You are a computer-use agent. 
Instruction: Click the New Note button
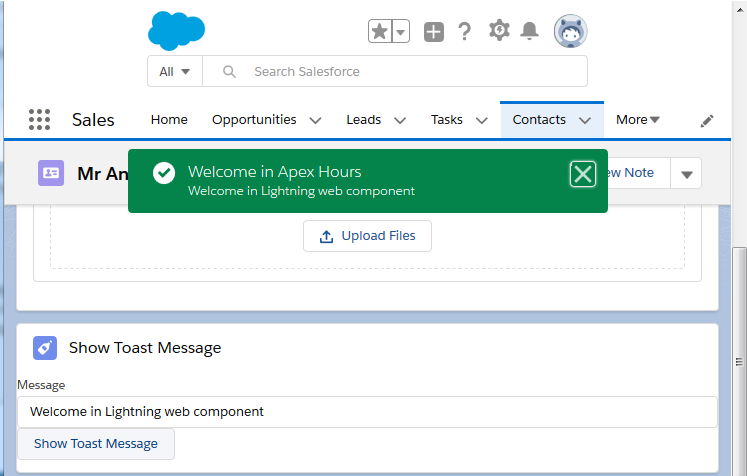point(638,173)
